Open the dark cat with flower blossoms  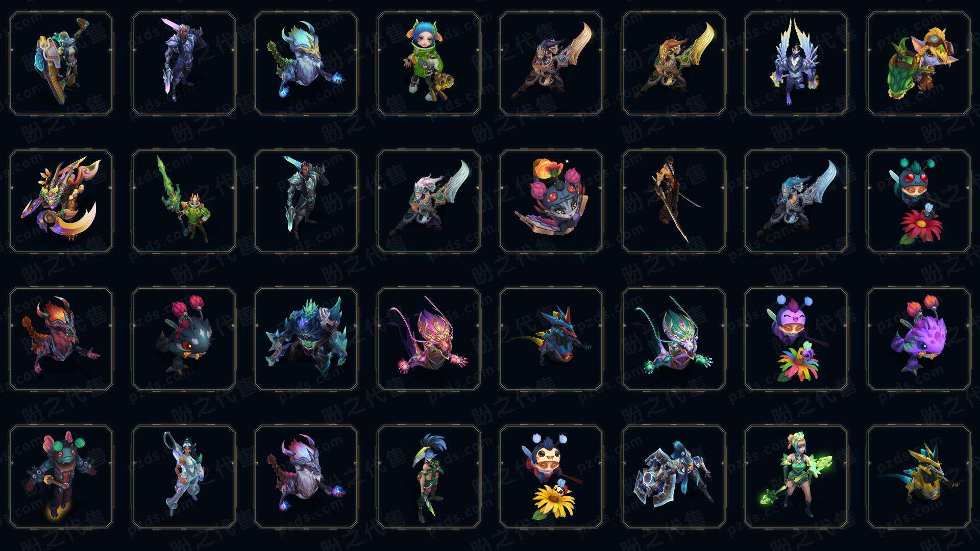coord(551,201)
